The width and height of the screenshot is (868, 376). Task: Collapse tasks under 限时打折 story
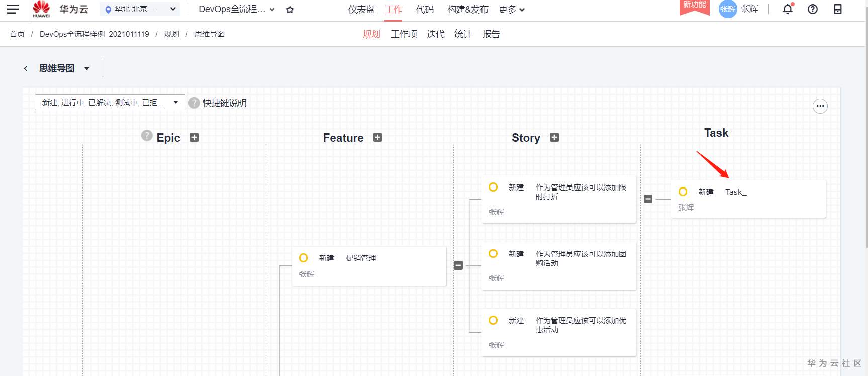point(648,199)
